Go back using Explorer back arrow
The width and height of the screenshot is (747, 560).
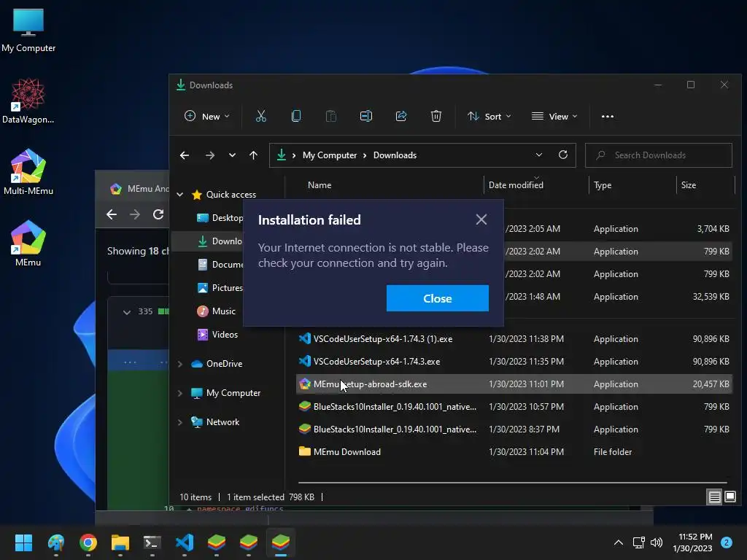point(185,155)
